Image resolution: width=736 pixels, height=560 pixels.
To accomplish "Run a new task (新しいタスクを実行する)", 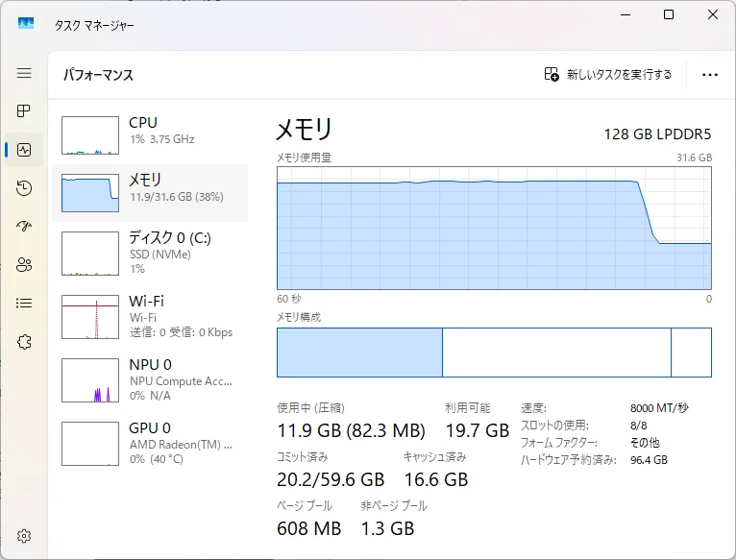I will pos(608,74).
